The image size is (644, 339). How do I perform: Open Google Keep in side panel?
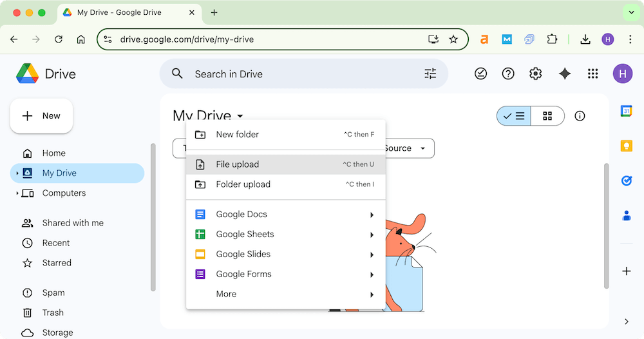tap(626, 146)
